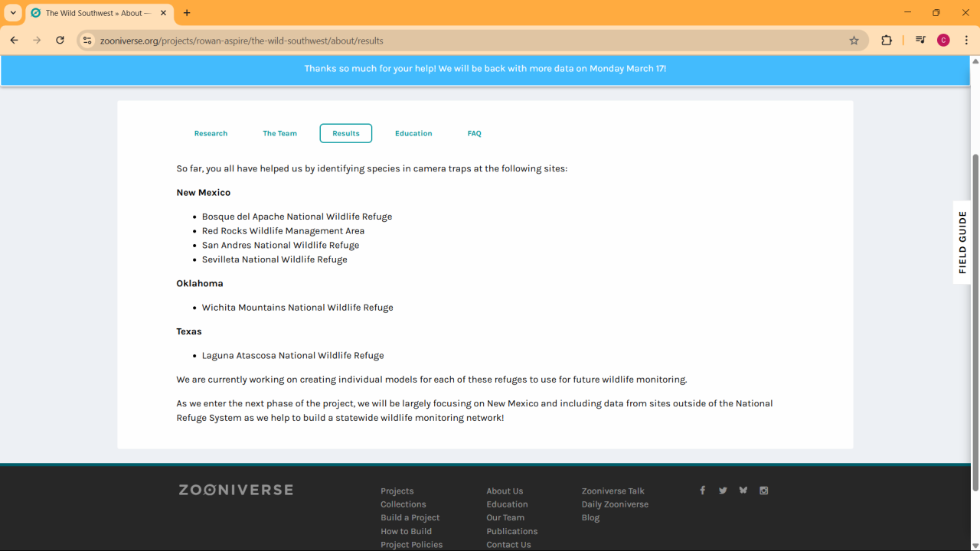Open the Publications footer link
This screenshot has height=551, width=980.
pyautogui.click(x=512, y=531)
